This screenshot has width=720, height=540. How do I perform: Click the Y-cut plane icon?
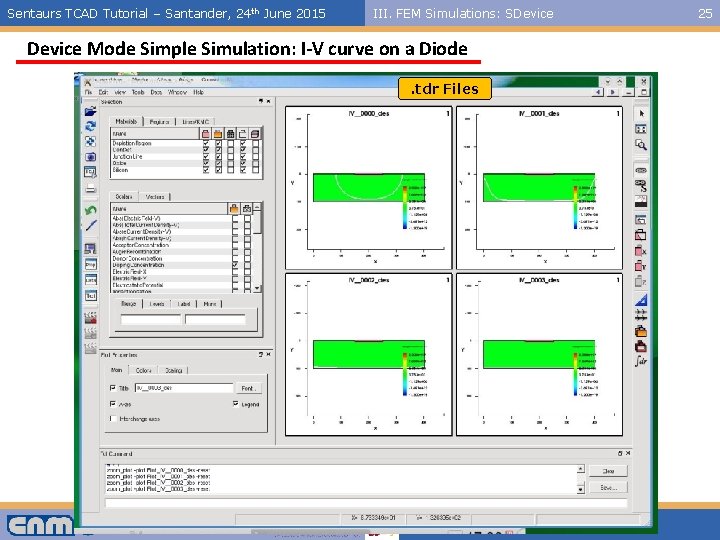(641, 265)
